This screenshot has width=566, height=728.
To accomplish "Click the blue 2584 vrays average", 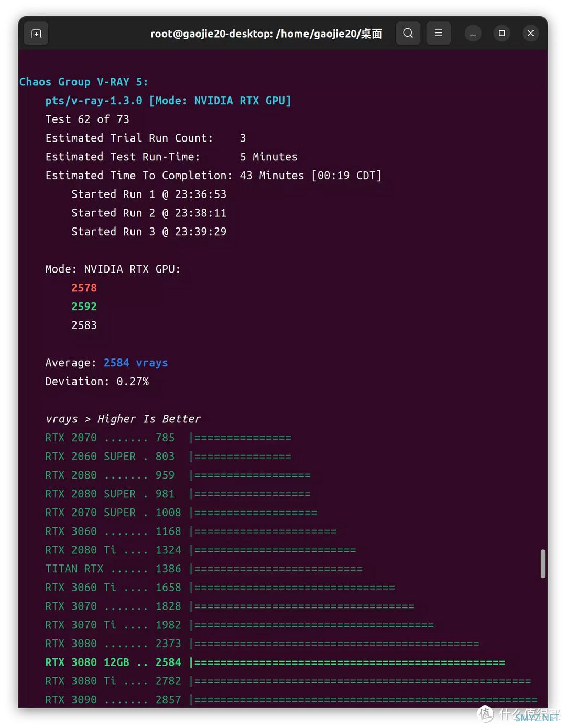I will [135, 363].
